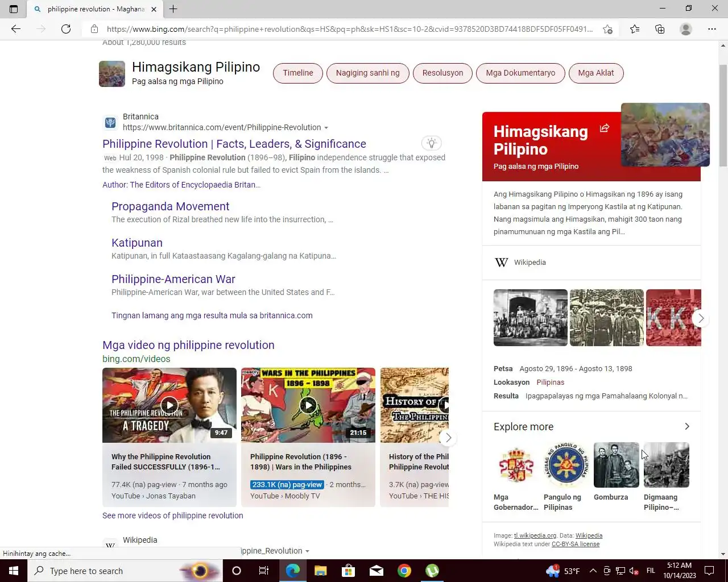Click the Himagsikang Pilipino header thumbnail image

tap(112, 74)
